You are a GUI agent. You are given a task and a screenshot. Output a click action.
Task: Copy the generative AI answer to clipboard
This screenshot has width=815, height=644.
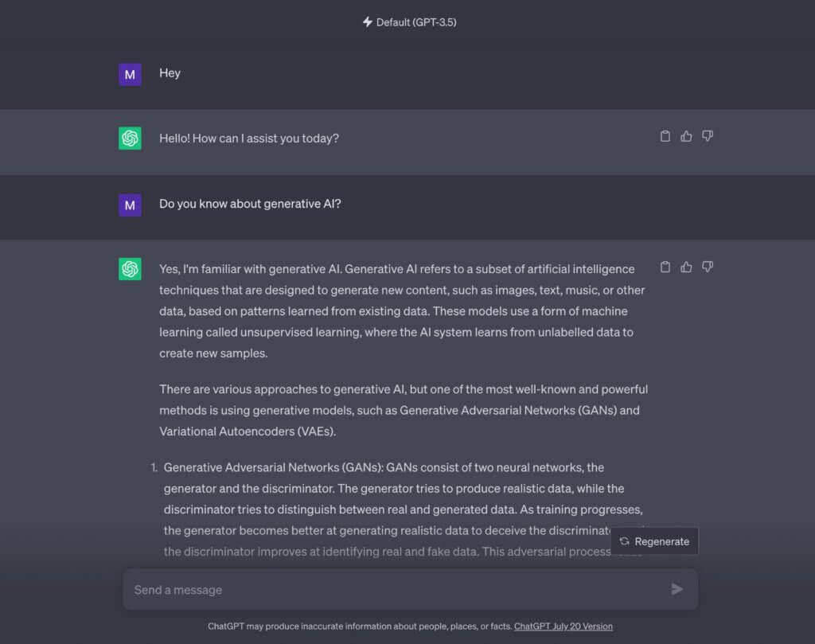[x=665, y=267]
